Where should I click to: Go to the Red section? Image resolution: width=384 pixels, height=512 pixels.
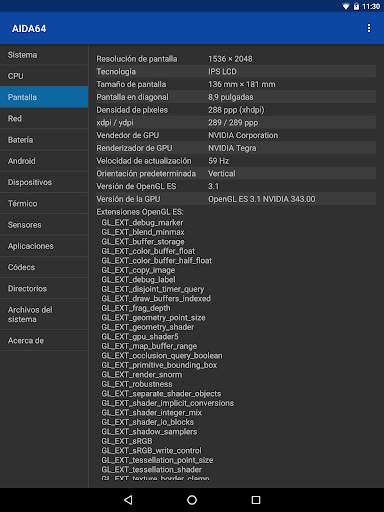(44, 118)
